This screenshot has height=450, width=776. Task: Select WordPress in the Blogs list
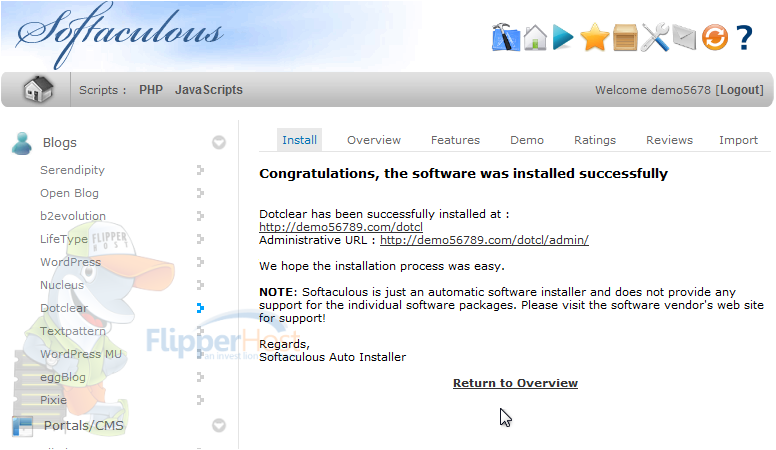(70, 262)
